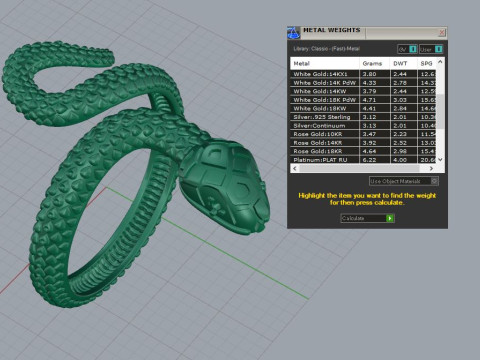Click the Grams column header
Viewport: 480px width, 360px height.
coord(375,63)
